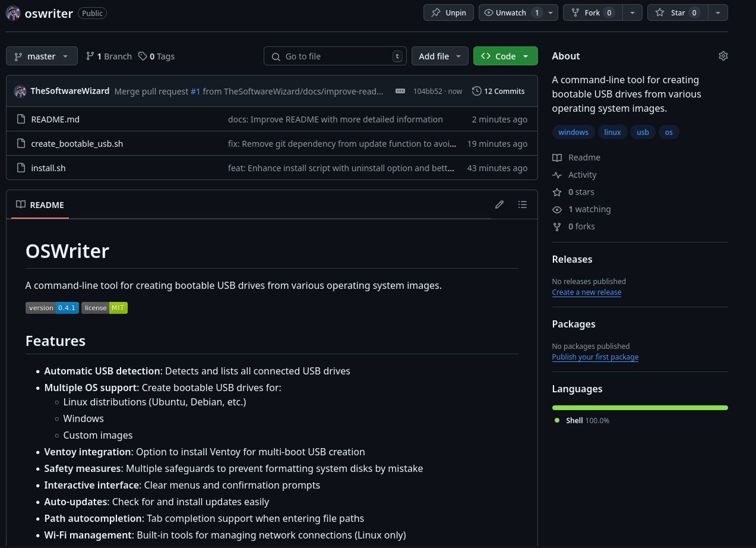This screenshot has height=548, width=756.
Task: Click TheSoftwareWizard username link
Action: coord(70,91)
